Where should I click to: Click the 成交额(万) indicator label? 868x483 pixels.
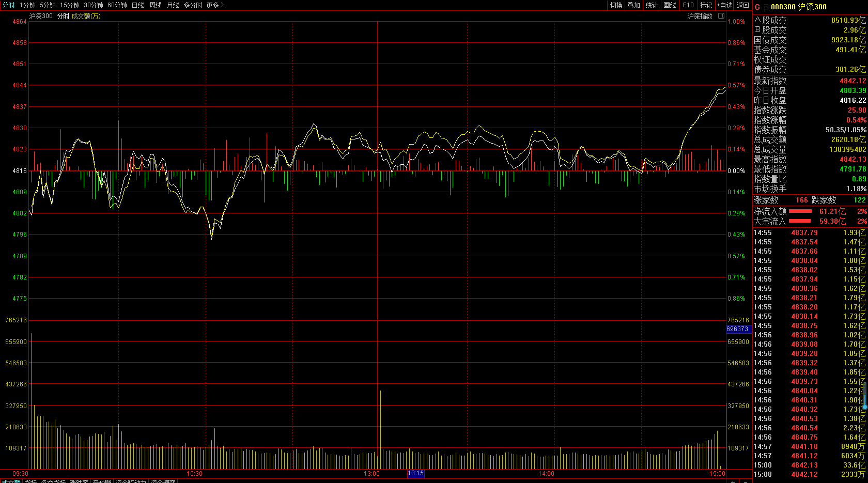[x=86, y=16]
